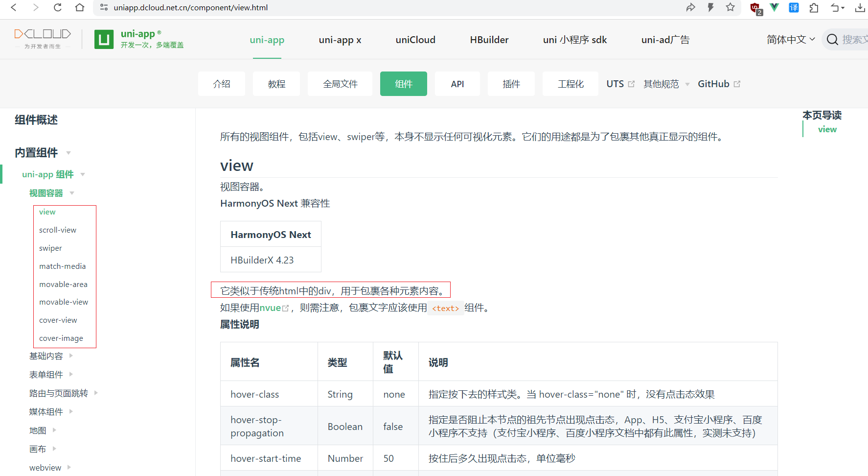Select HBuilder top nav tab

click(489, 40)
